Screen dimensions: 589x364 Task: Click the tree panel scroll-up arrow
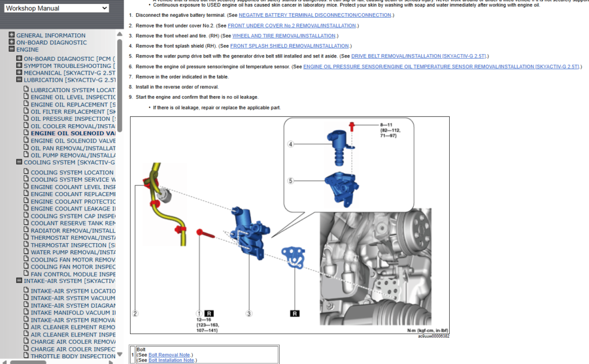pos(120,34)
